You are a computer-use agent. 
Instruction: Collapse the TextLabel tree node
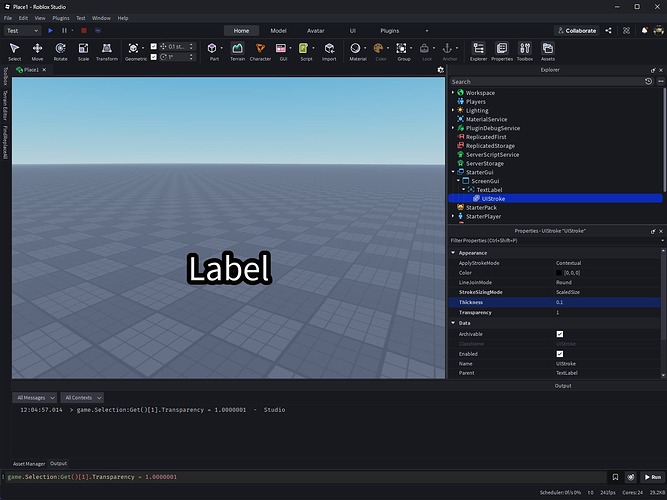(464, 189)
